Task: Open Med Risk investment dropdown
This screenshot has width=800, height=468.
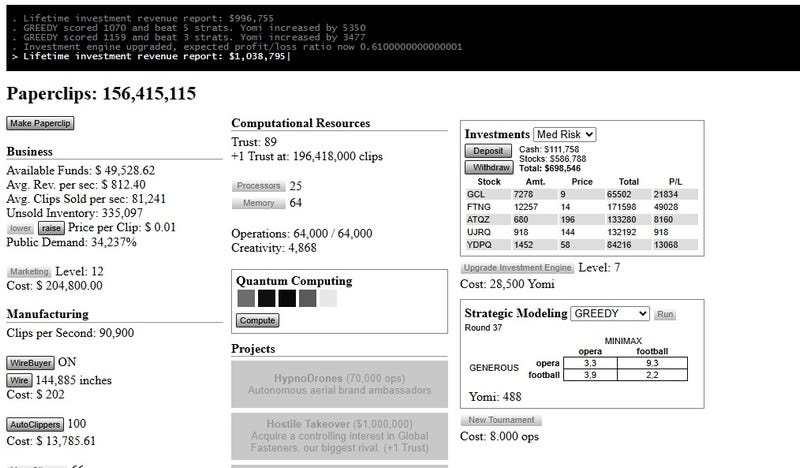Action: coord(565,134)
